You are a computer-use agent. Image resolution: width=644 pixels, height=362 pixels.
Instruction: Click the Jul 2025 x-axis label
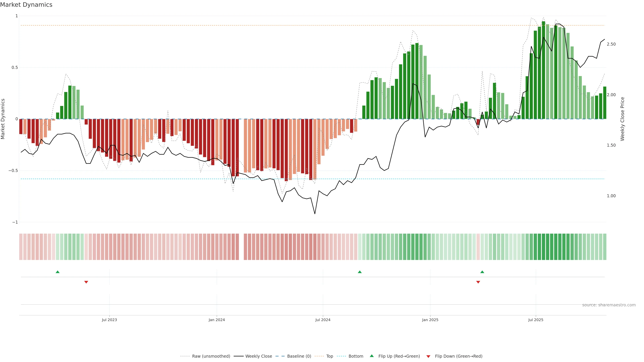click(535, 320)
